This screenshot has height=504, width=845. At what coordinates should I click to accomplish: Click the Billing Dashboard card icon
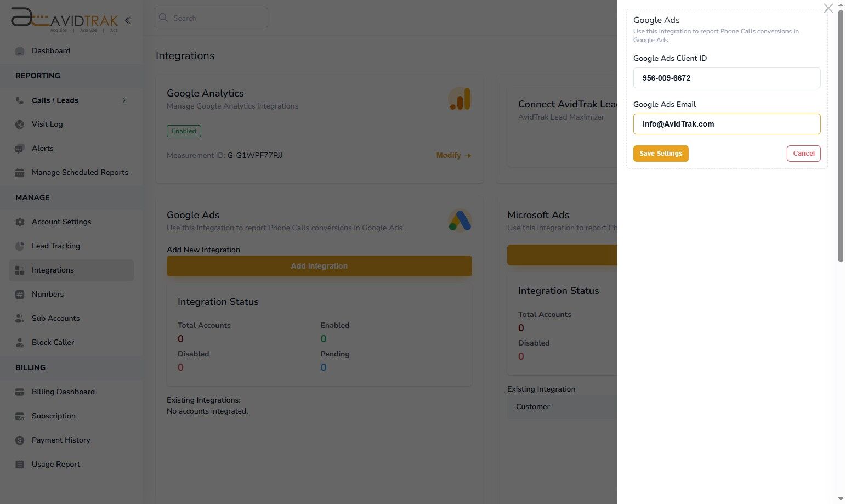(20, 392)
